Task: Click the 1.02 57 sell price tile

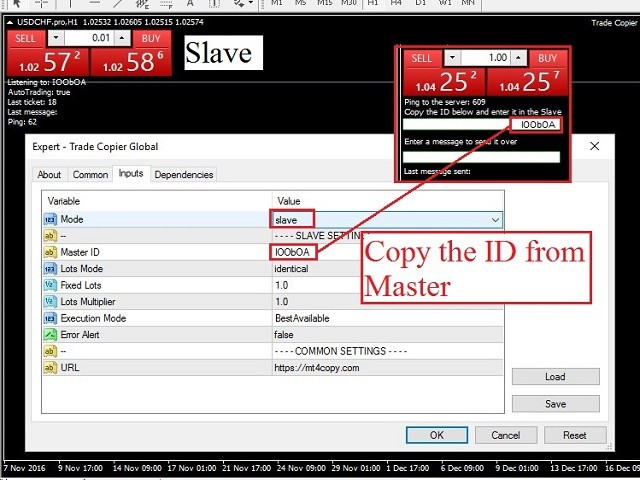Action: [48, 62]
